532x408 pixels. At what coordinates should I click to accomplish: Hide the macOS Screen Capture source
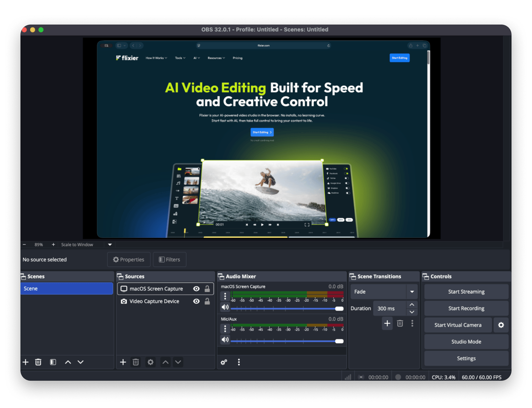[196, 289]
